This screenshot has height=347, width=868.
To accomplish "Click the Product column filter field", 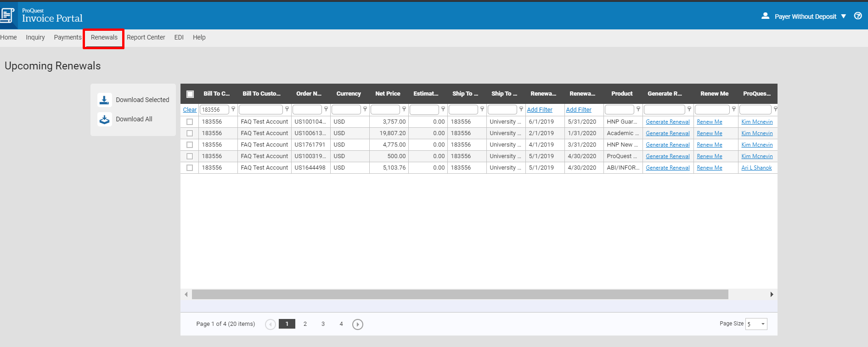I will [619, 109].
